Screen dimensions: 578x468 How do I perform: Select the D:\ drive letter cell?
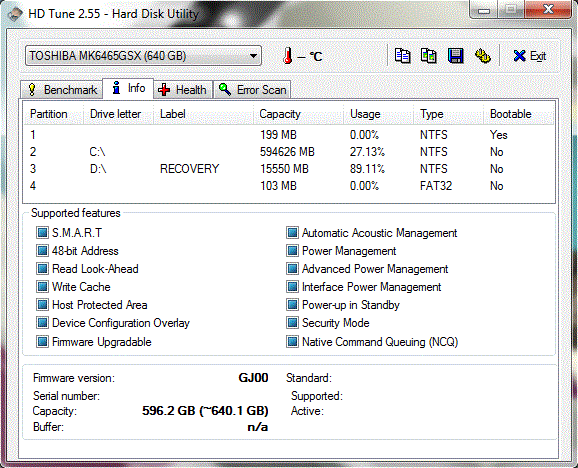click(x=98, y=169)
